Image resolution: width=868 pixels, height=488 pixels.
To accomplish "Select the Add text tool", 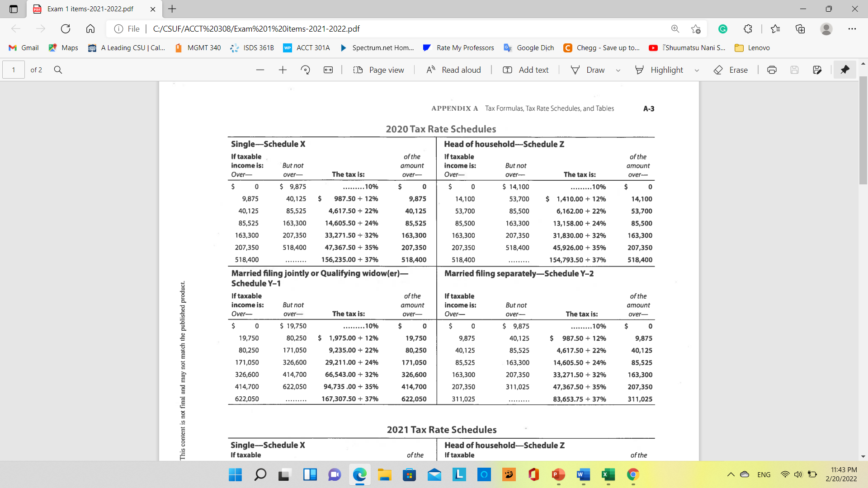I will coord(525,70).
